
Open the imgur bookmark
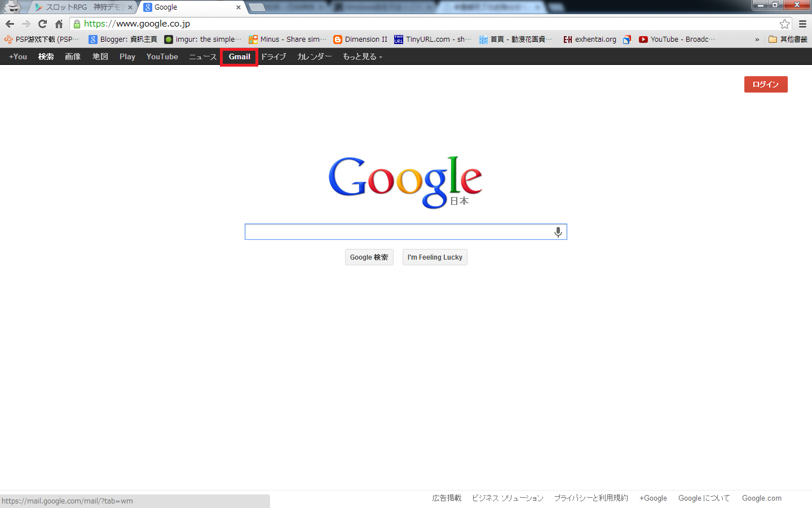(202, 40)
